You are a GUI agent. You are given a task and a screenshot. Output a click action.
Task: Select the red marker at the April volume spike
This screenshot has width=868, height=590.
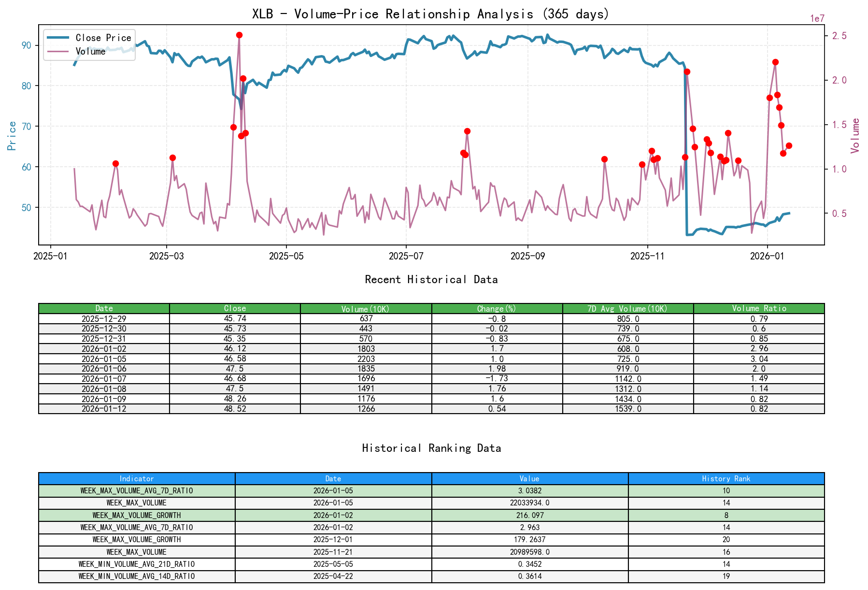(x=239, y=34)
